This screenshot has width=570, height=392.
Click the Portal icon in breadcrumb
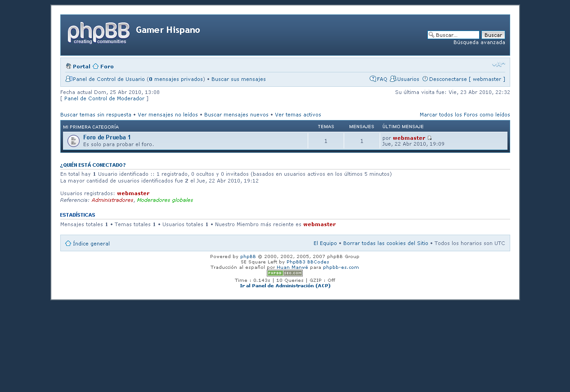[68, 66]
